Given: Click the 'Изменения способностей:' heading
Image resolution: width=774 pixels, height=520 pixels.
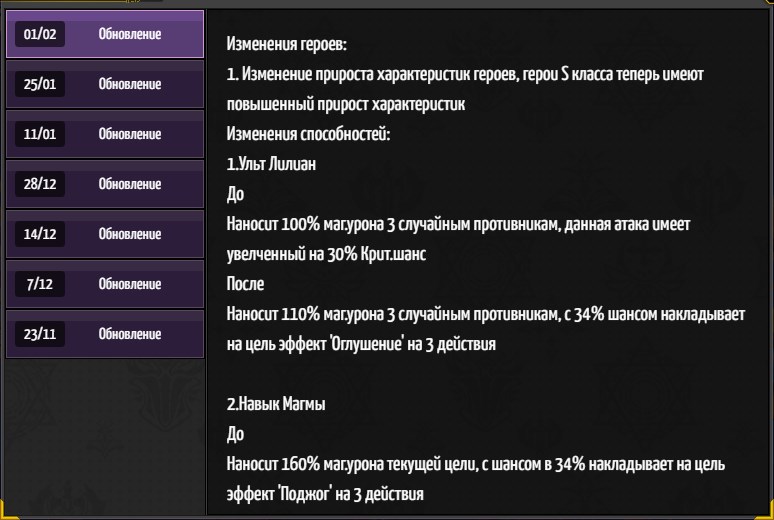Looking at the screenshot, I should pyautogui.click(x=309, y=134).
